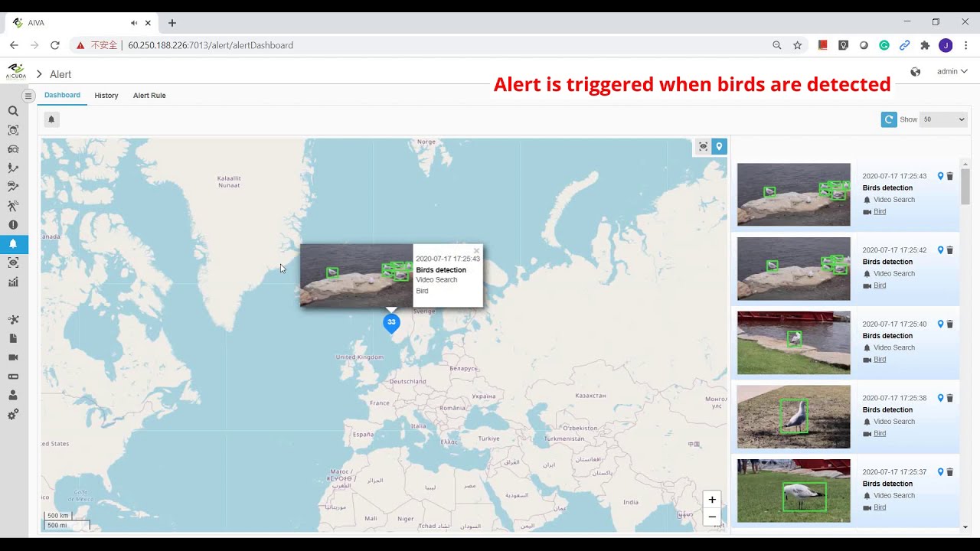Open vehicle trend sidebar icon
This screenshot has width=980, height=551.
[13, 187]
